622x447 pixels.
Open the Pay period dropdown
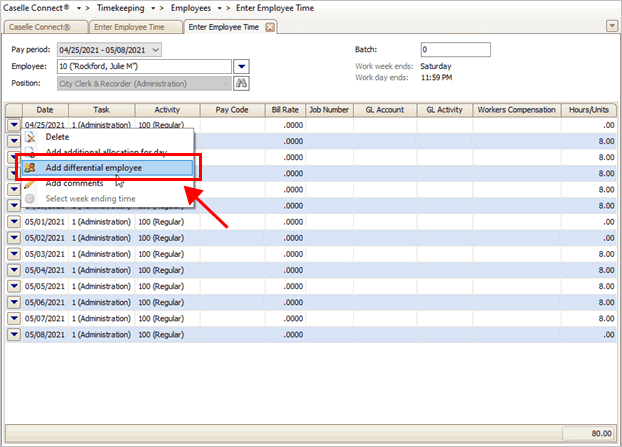click(154, 49)
